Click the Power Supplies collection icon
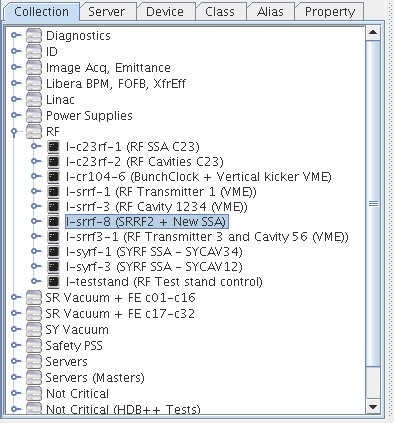Viewport: 394px width, 423px height. coord(34,115)
